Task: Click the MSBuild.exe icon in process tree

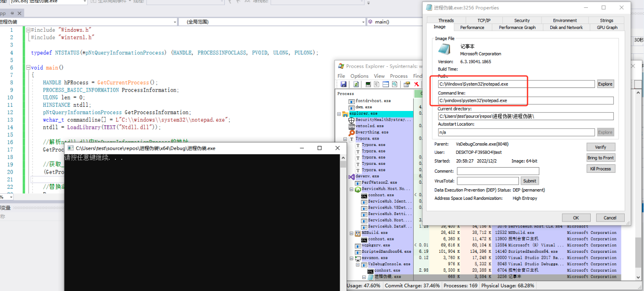Action: 358,233
